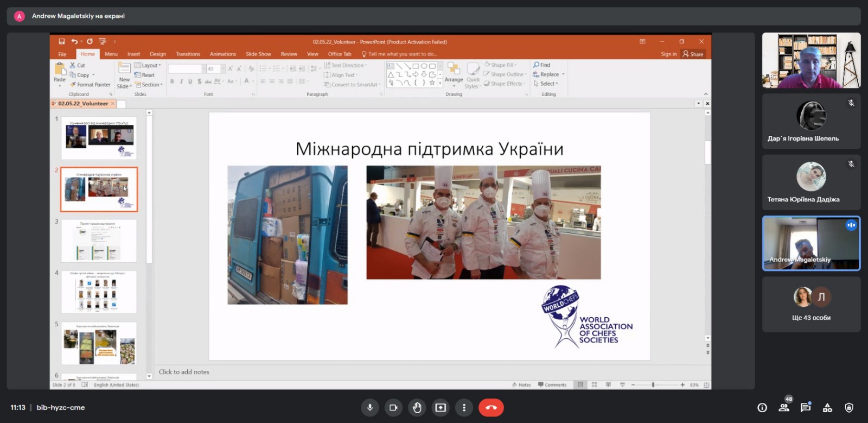Screen dimensions: 868x423
Task: Click the Share button in PowerPoint
Action: [x=693, y=54]
